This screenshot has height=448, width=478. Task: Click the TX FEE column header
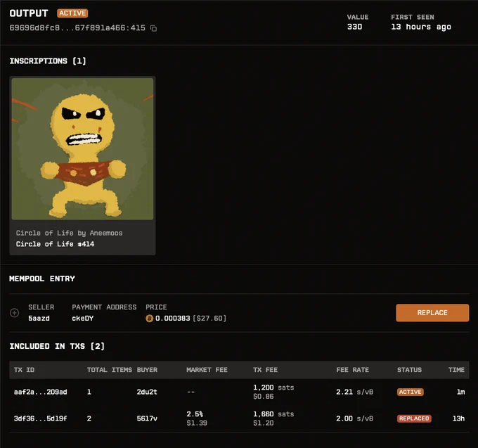(265, 370)
